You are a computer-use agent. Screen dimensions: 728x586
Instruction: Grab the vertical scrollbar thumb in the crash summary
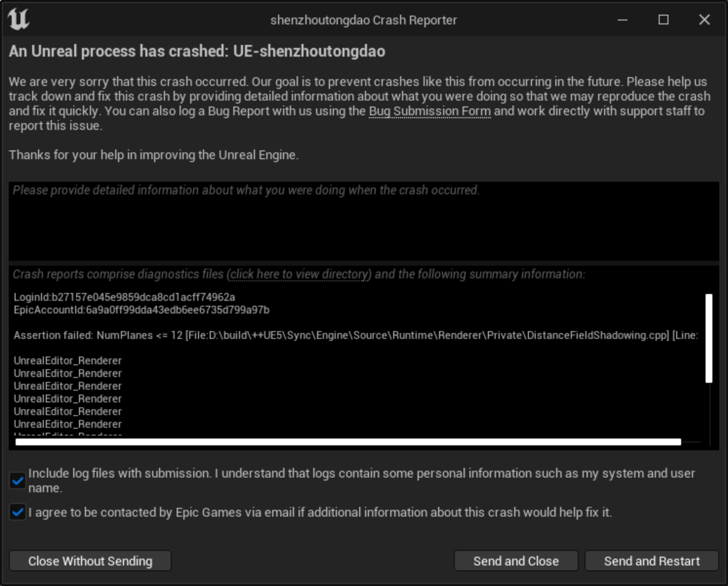[x=708, y=339]
